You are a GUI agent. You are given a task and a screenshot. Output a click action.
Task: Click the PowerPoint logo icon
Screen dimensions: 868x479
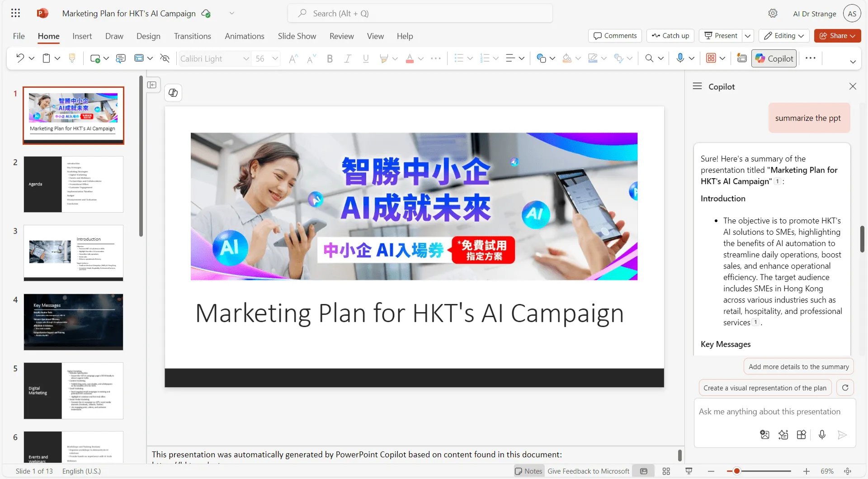pos(42,13)
